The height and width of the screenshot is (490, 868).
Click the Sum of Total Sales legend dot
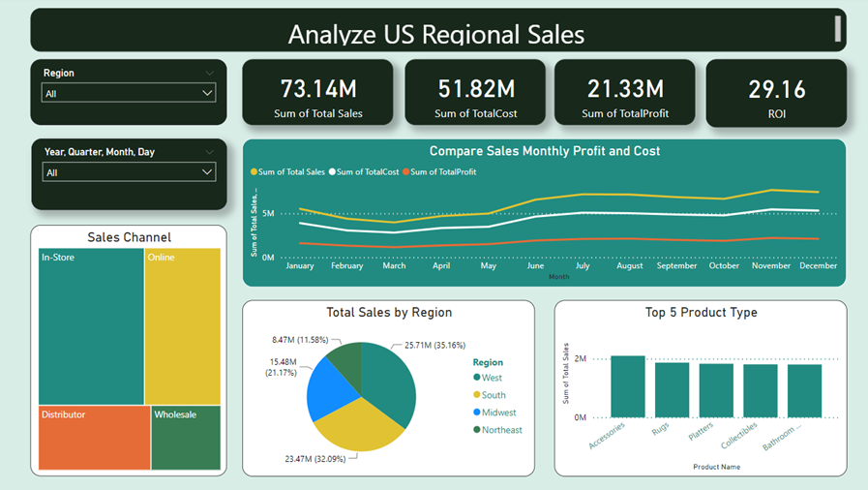click(254, 172)
